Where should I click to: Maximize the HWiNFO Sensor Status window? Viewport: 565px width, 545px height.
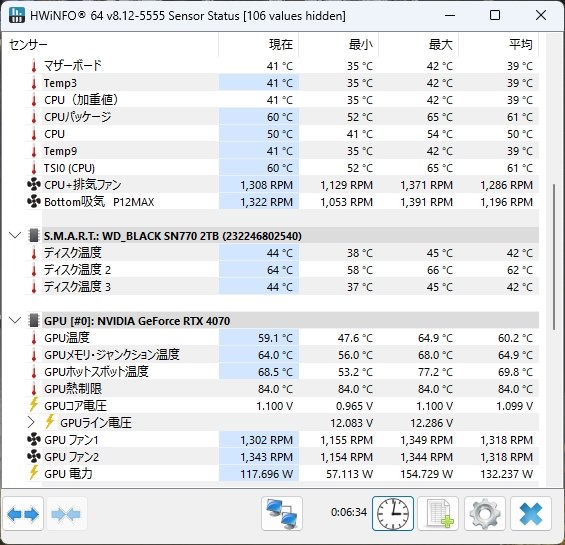tap(495, 15)
